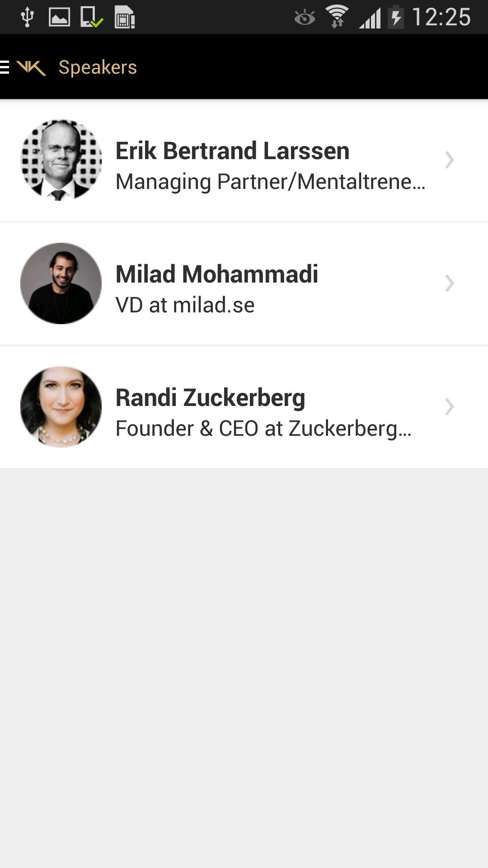
Task: Tap the SD card notification icon
Action: pos(125,17)
